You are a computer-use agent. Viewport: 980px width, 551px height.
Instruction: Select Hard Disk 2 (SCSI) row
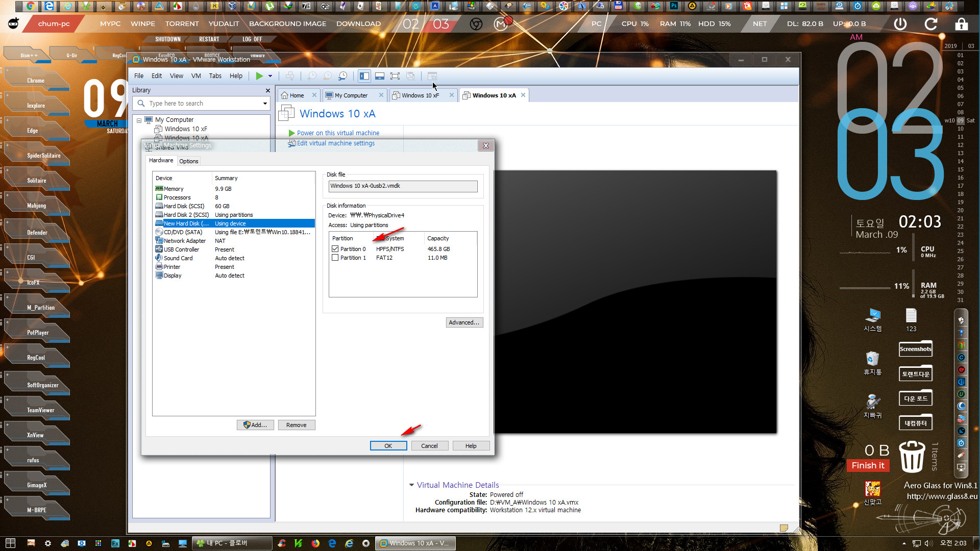tap(234, 215)
